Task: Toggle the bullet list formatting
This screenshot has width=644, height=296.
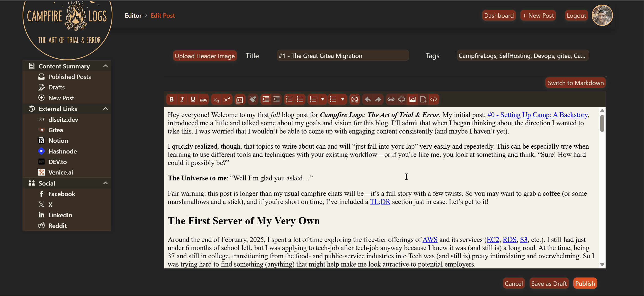Action: pos(300,99)
